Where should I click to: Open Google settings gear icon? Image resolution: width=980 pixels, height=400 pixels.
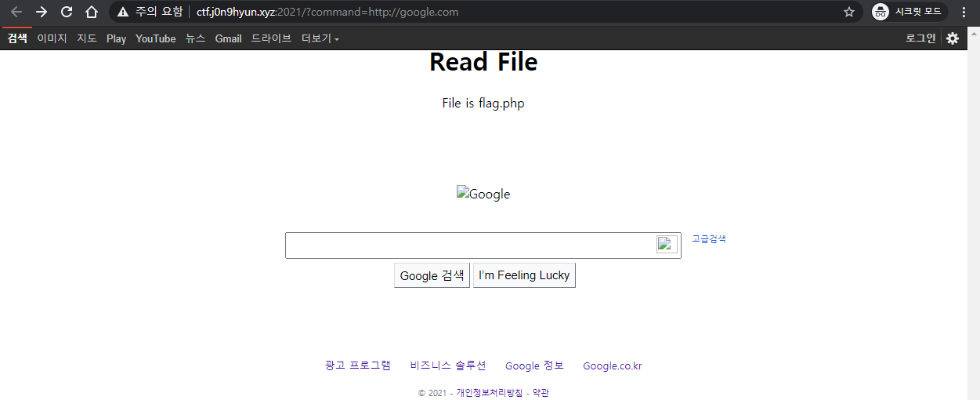pyautogui.click(x=953, y=38)
